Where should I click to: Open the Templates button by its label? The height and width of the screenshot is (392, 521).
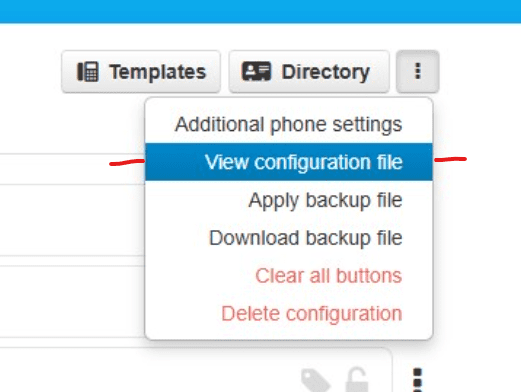coord(158,72)
